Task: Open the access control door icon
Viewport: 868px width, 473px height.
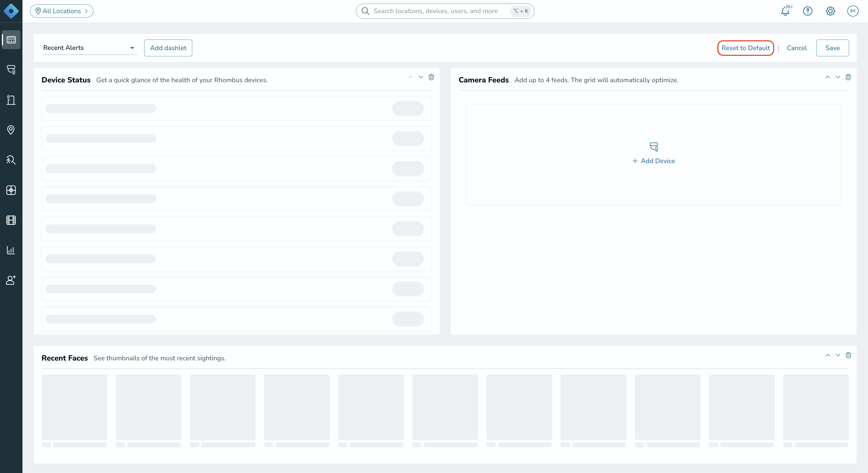Action: [x=11, y=100]
